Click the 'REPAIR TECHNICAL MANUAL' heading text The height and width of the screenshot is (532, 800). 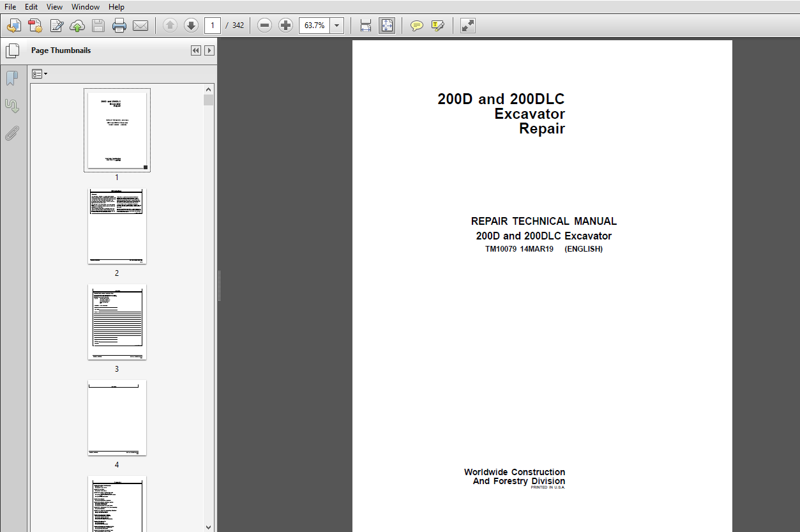click(x=544, y=222)
